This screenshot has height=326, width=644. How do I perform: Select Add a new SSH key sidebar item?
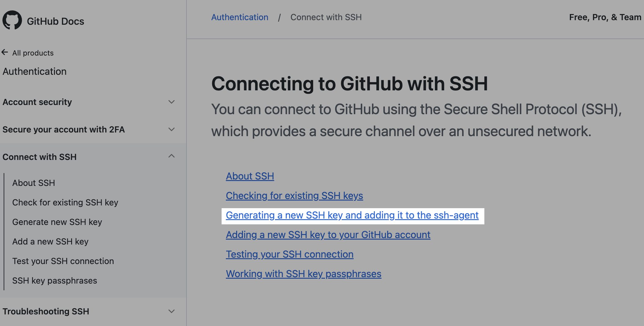[50, 241]
